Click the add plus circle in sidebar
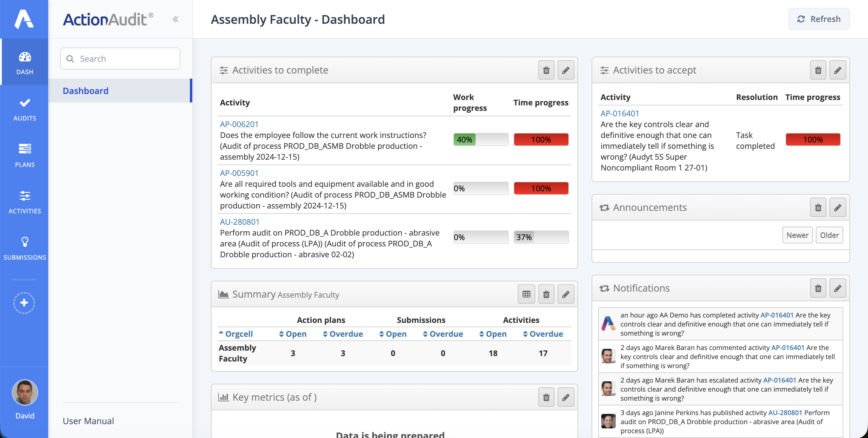 (24, 303)
